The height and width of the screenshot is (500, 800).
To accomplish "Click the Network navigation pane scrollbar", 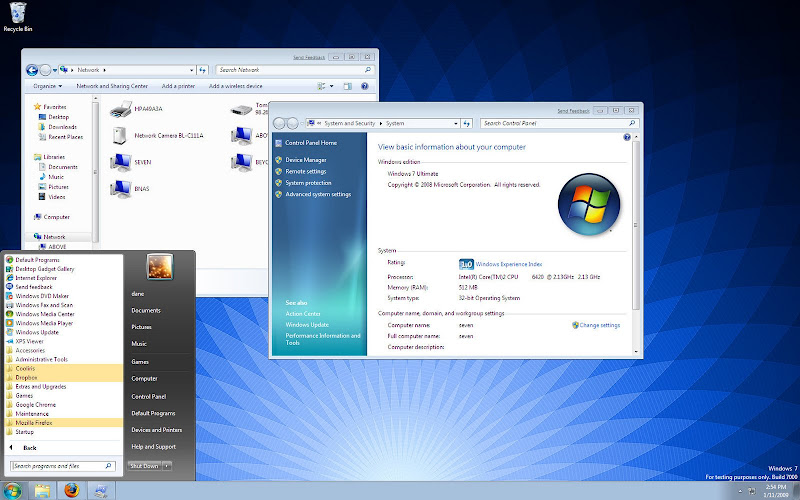I will tap(95, 173).
